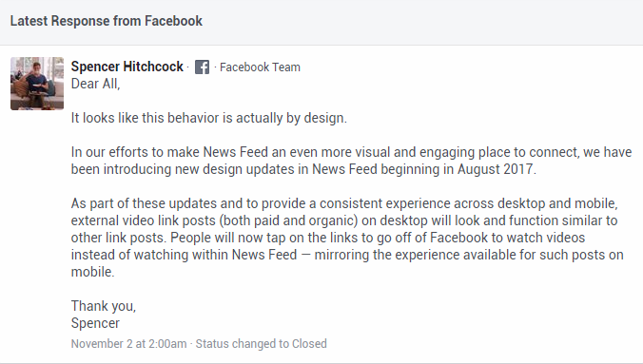Click the Dear All greeting line

(x=95, y=84)
